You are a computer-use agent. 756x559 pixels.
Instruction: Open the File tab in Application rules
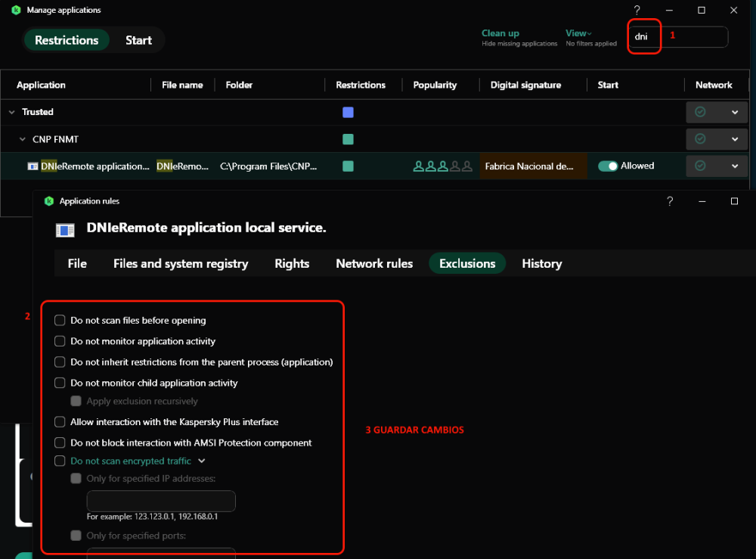(77, 263)
